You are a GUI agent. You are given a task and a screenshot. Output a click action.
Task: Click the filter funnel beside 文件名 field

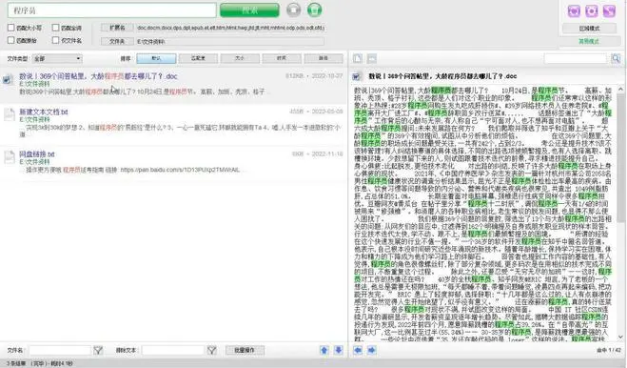pyautogui.click(x=98, y=350)
